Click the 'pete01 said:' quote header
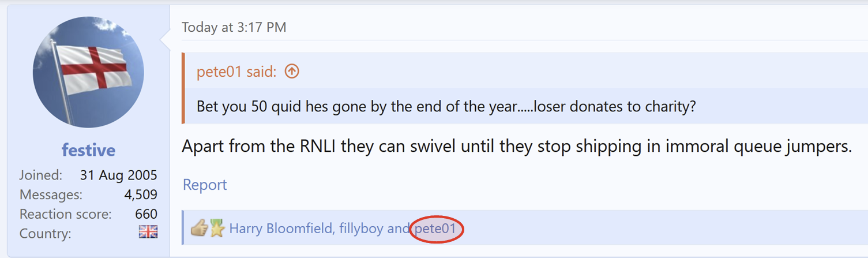This screenshot has width=868, height=258. pyautogui.click(x=236, y=72)
